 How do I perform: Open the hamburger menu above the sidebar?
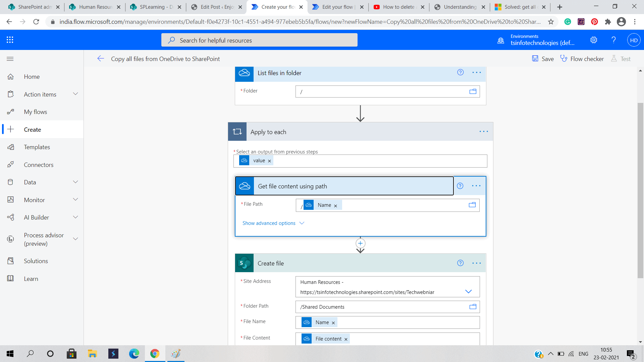tap(10, 59)
